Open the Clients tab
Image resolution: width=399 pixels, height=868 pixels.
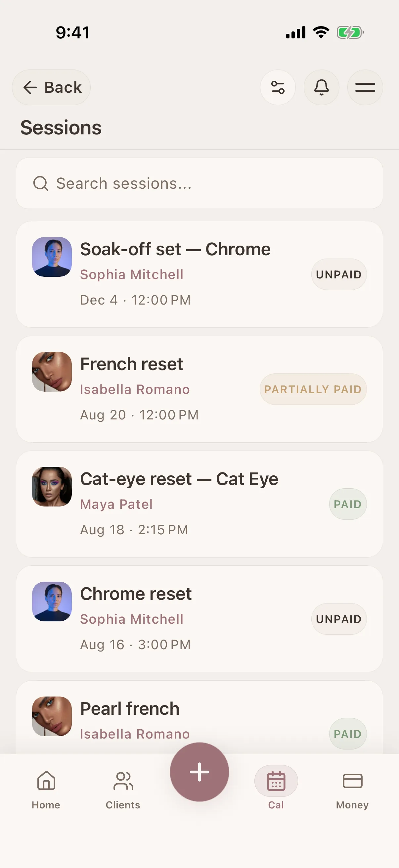(123, 790)
